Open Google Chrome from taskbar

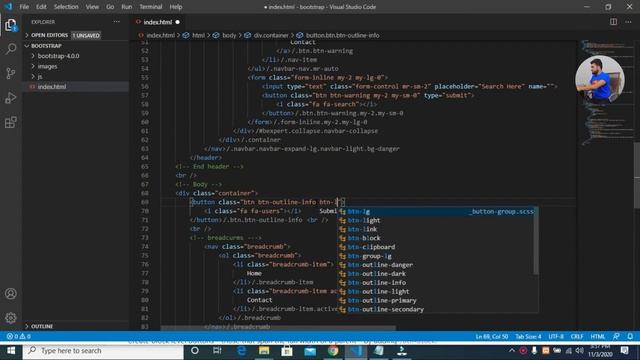333,351
